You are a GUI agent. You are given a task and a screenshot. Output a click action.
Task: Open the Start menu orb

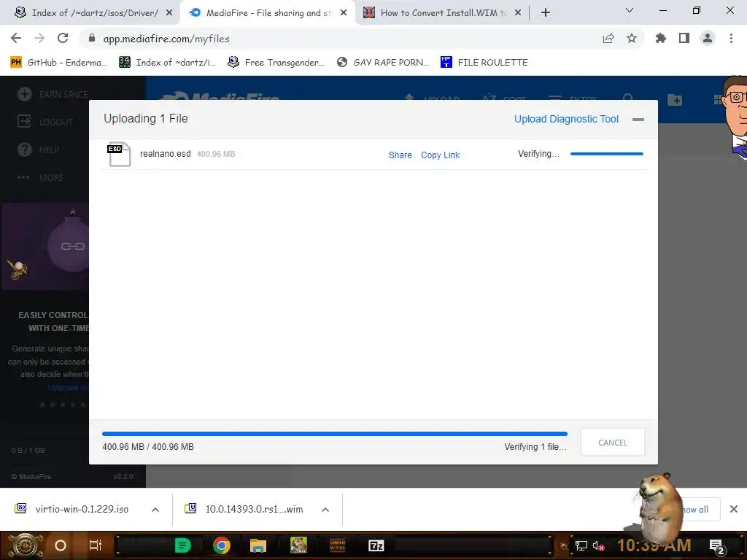26,545
